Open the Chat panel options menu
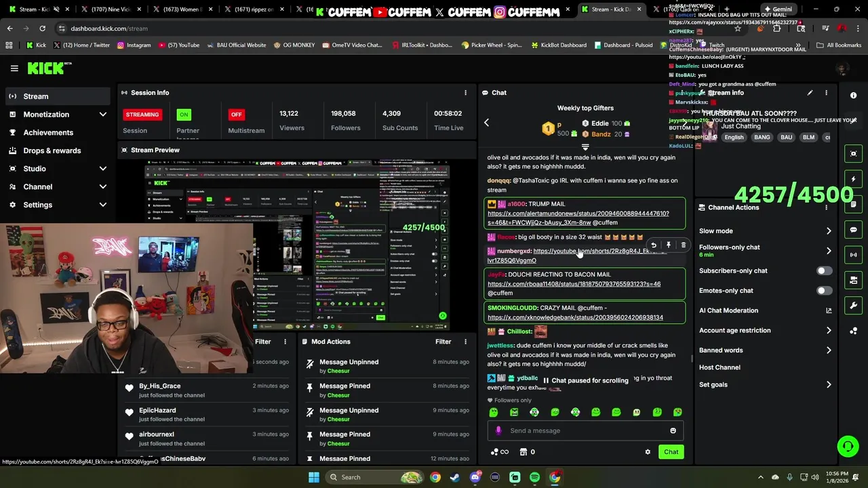The image size is (868, 488). pyautogui.click(x=683, y=93)
